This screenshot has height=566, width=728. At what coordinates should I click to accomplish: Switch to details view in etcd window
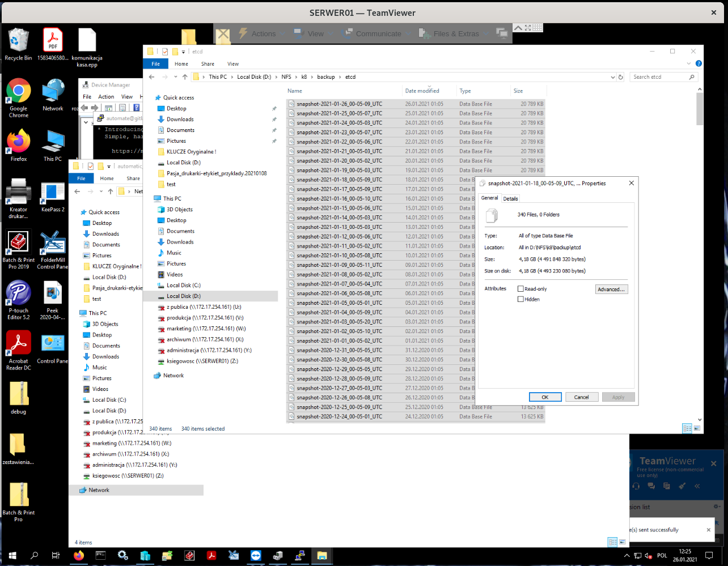point(687,428)
